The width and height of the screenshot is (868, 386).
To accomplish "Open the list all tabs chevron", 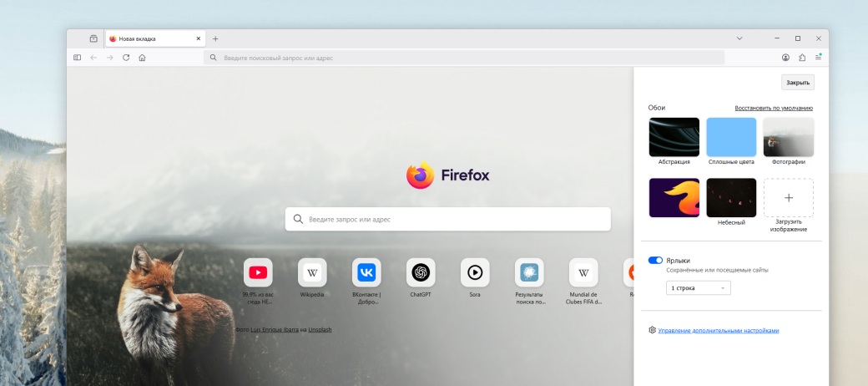I will (x=739, y=38).
